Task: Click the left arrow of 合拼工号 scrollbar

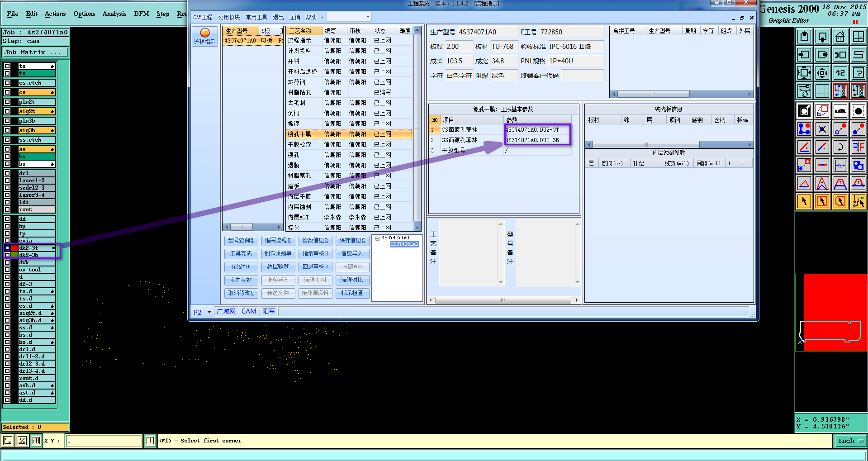Action: coord(614,94)
